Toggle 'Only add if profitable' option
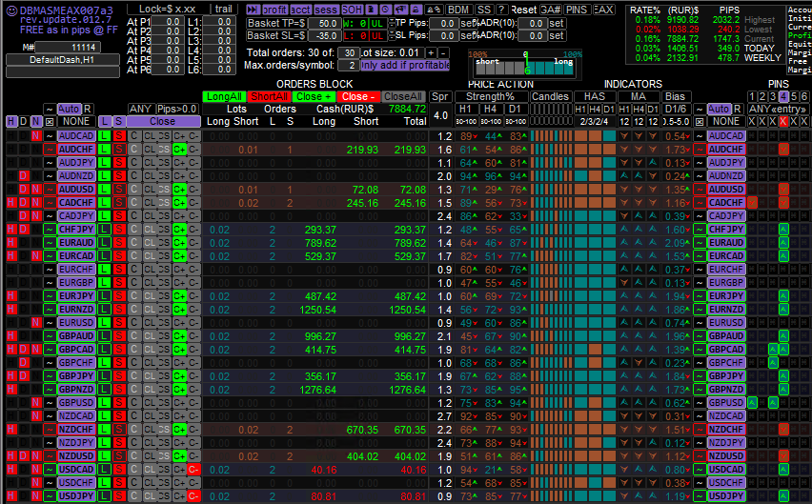The image size is (812, 504). coord(405,65)
